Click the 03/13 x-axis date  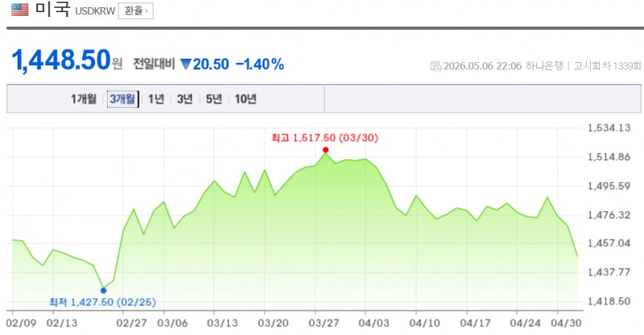(222, 324)
